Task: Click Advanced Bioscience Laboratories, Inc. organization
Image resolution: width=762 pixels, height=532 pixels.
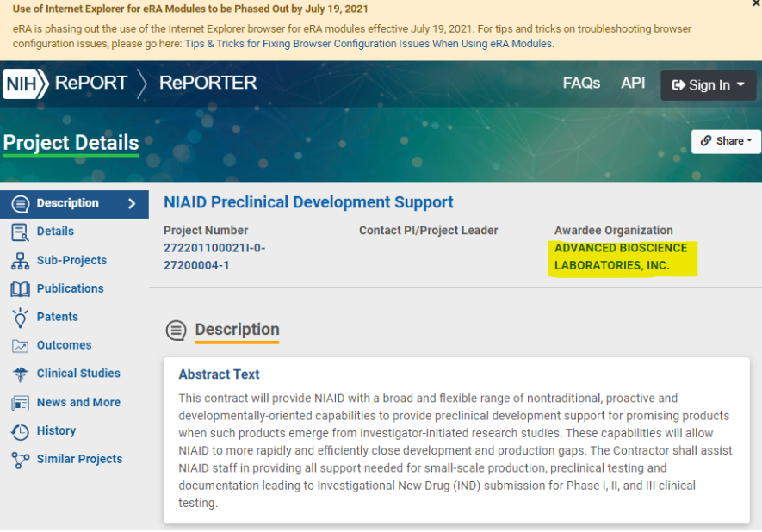Action: point(621,257)
